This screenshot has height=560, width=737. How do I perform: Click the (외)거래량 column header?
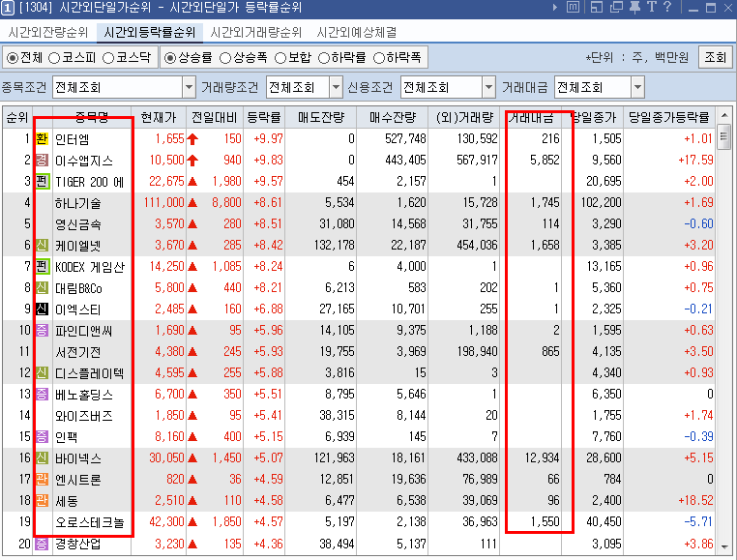click(464, 117)
